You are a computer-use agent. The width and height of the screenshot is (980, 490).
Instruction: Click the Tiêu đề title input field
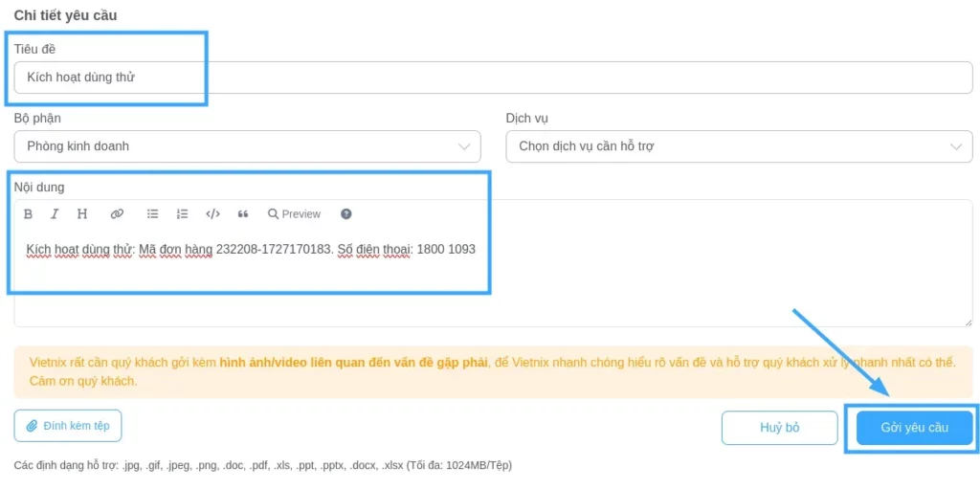pyautogui.click(x=493, y=78)
